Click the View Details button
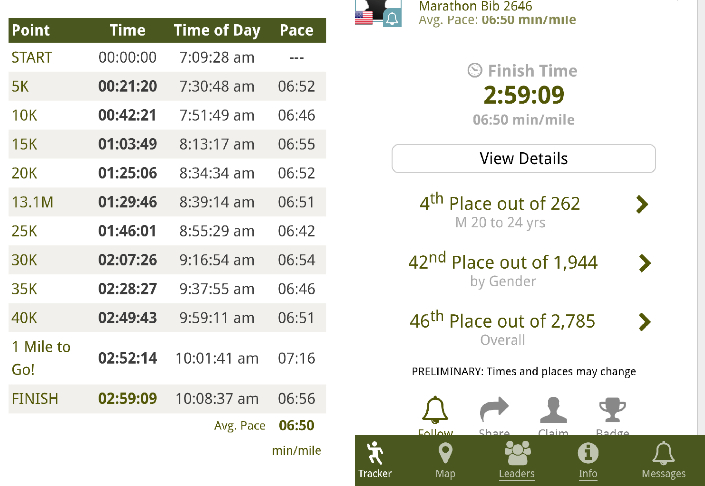This screenshot has height=486, width=705. (x=523, y=158)
